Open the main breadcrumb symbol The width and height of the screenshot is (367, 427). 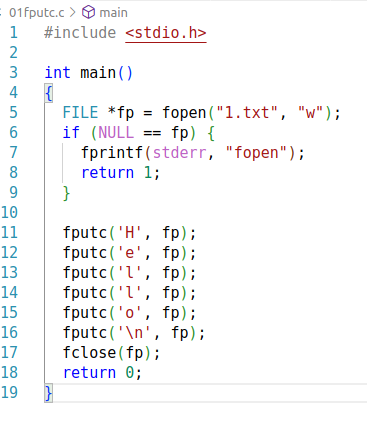(113, 13)
